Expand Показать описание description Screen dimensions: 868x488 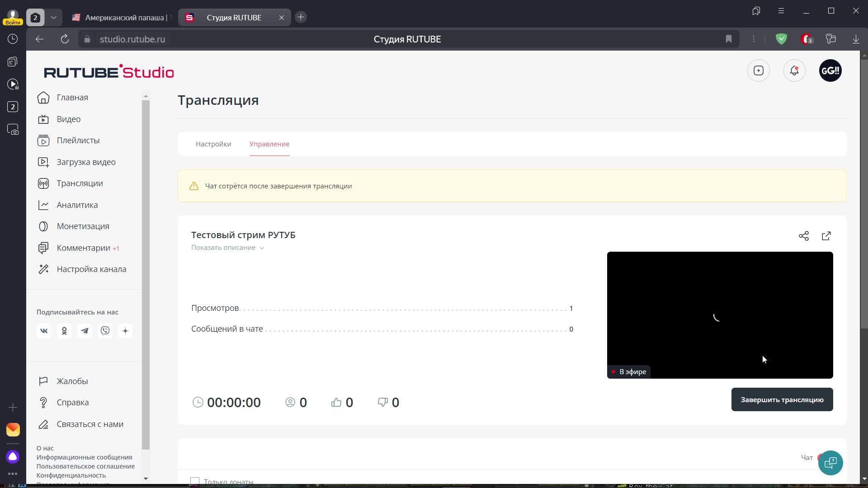pos(227,248)
